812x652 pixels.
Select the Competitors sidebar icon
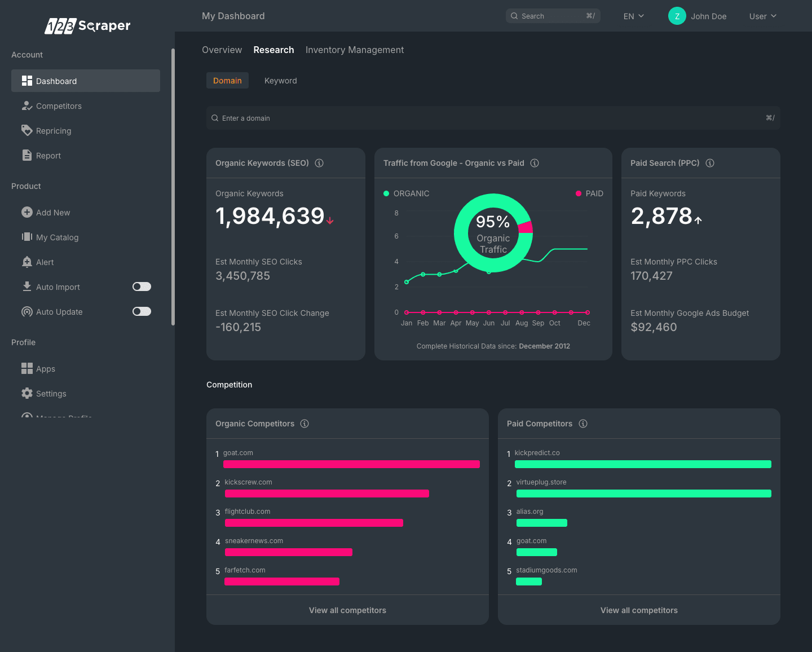[x=27, y=105]
